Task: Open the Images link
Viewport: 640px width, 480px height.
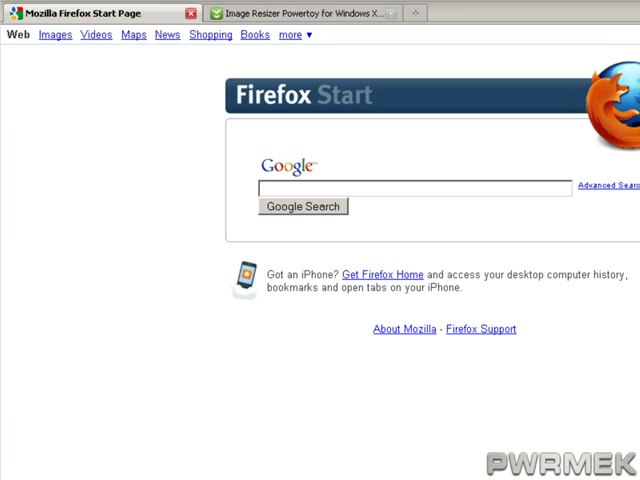Action: [56, 35]
